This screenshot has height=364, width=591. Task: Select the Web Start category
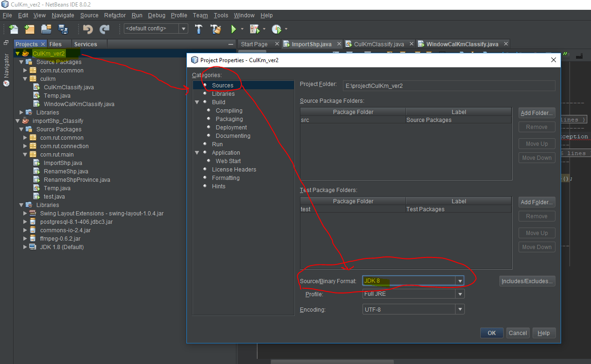(228, 161)
